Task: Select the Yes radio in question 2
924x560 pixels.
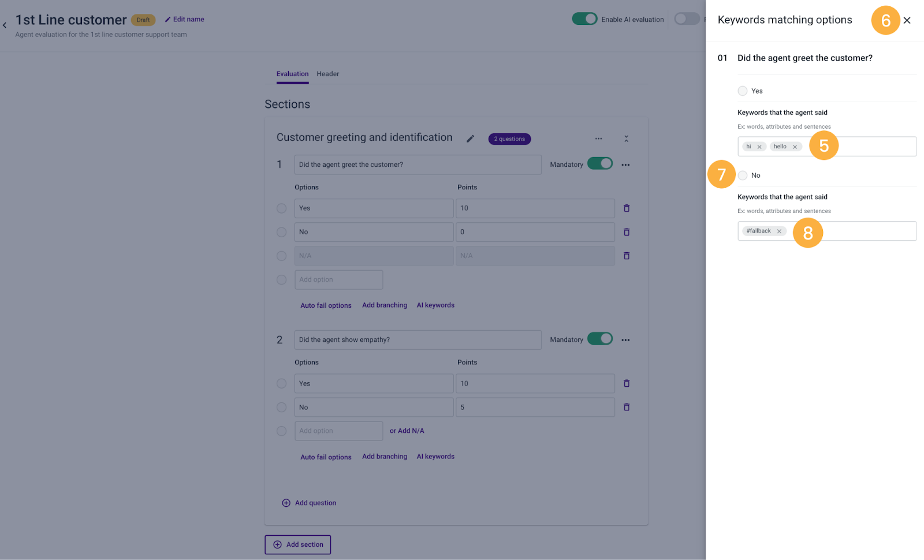Action: coord(281,383)
